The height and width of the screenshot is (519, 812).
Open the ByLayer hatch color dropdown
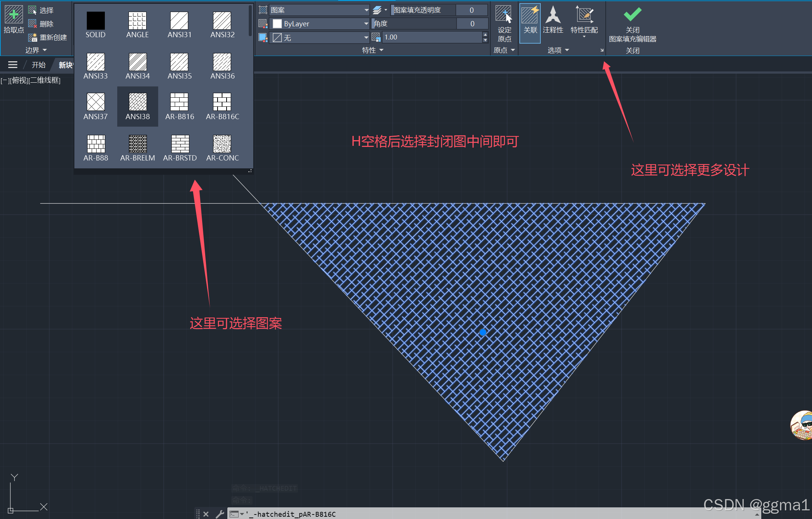click(x=366, y=24)
